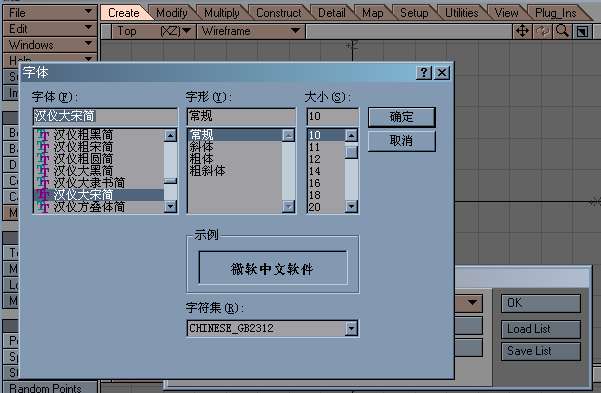Click the viewport rotate icon
The height and width of the screenshot is (393, 601).
[542, 31]
